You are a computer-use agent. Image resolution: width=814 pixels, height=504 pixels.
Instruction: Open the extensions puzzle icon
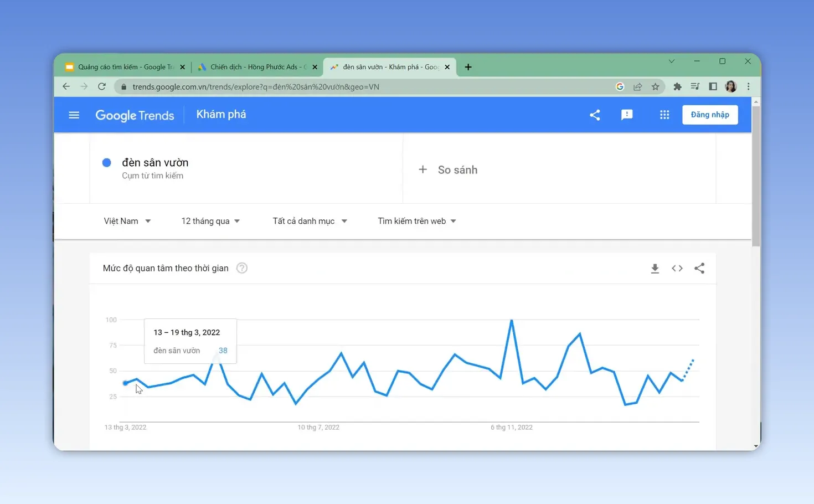click(677, 86)
